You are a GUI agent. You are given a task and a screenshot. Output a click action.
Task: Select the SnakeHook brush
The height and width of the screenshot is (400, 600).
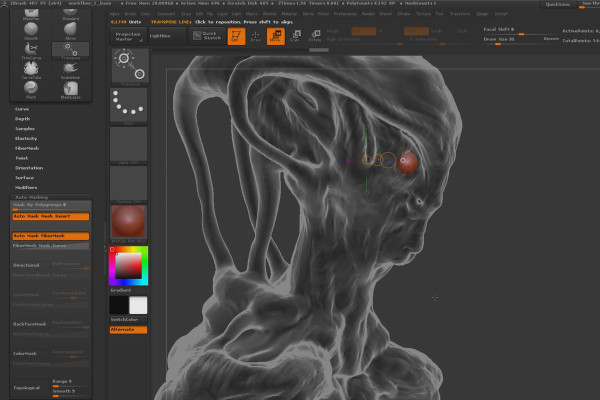[70, 71]
